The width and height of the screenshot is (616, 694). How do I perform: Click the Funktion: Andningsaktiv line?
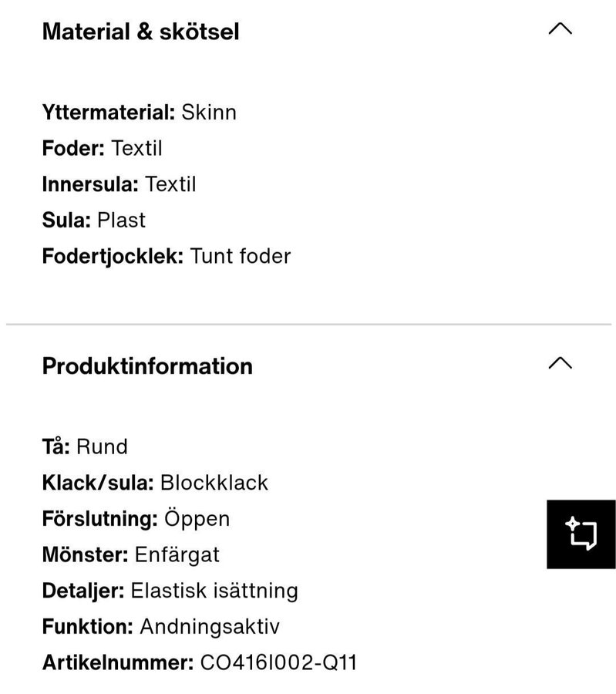(160, 626)
